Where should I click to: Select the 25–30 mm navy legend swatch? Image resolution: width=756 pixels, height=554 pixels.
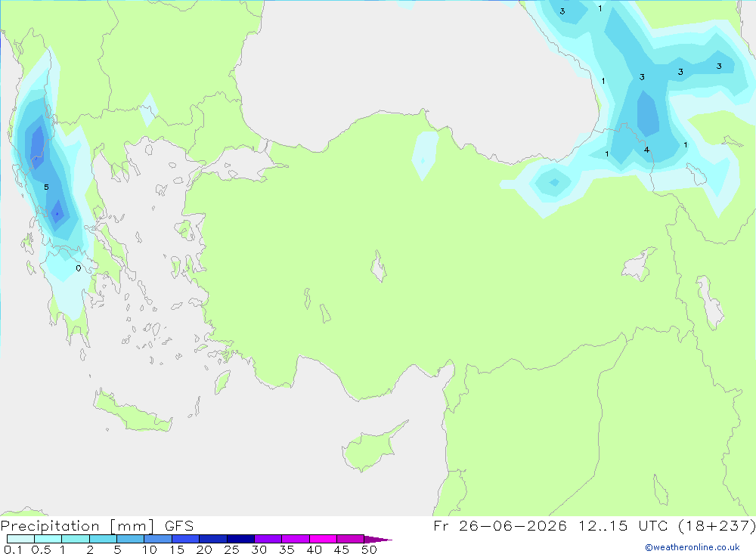[x=240, y=539]
